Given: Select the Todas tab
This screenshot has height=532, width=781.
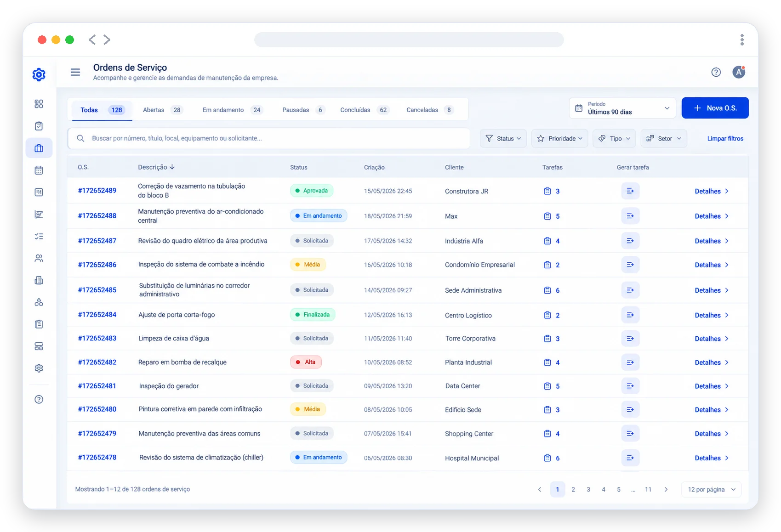Looking at the screenshot, I should [102, 110].
